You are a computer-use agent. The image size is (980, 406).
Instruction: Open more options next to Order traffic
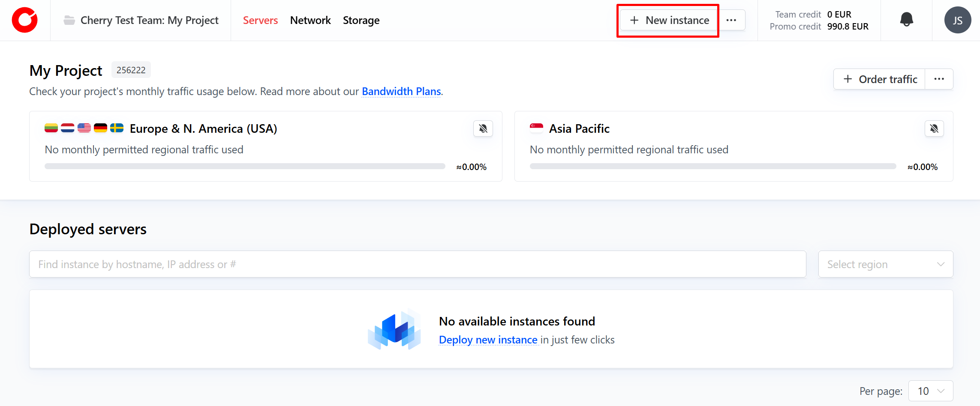point(939,79)
